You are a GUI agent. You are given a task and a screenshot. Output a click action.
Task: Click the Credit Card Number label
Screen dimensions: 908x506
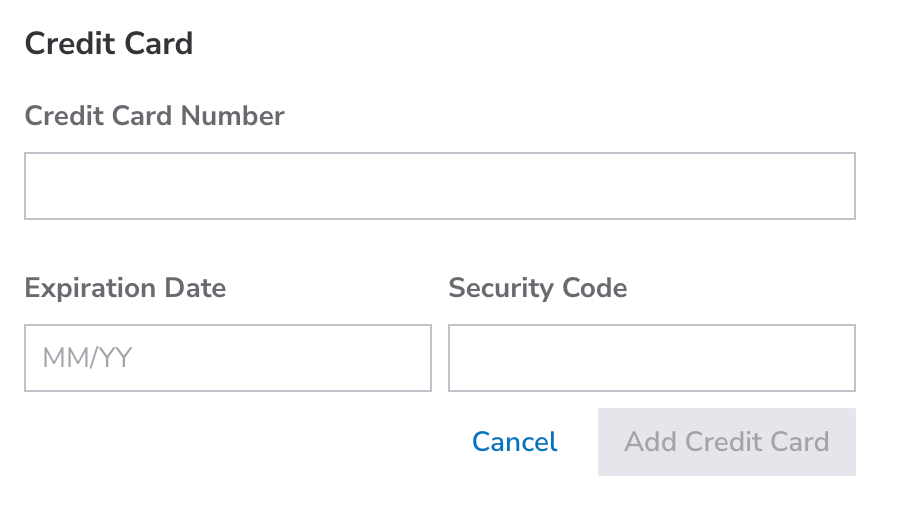pos(154,116)
